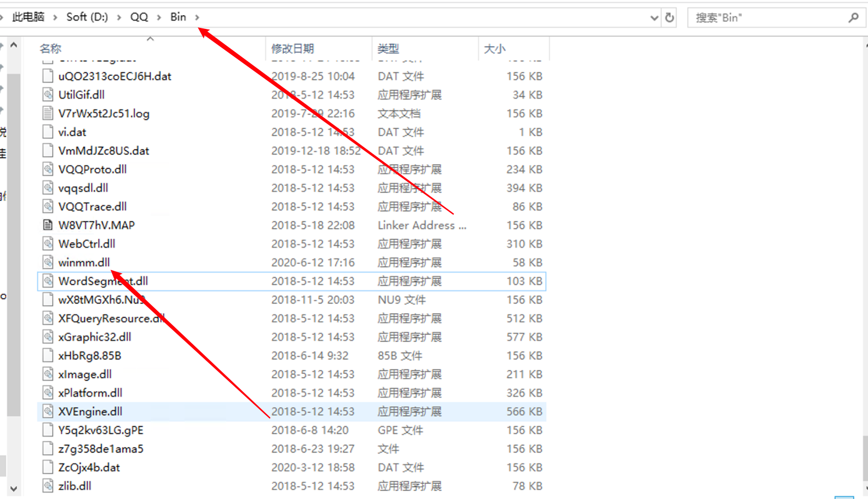The height and width of the screenshot is (499, 868).
Task: Select the XFQueryResource.dll file icon
Action: pyautogui.click(x=48, y=318)
